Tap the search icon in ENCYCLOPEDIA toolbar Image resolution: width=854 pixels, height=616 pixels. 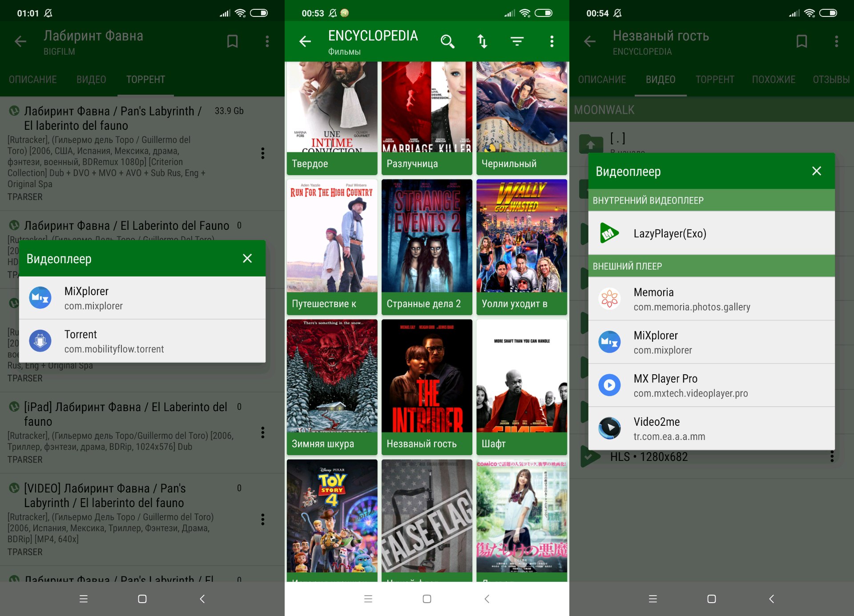(447, 41)
